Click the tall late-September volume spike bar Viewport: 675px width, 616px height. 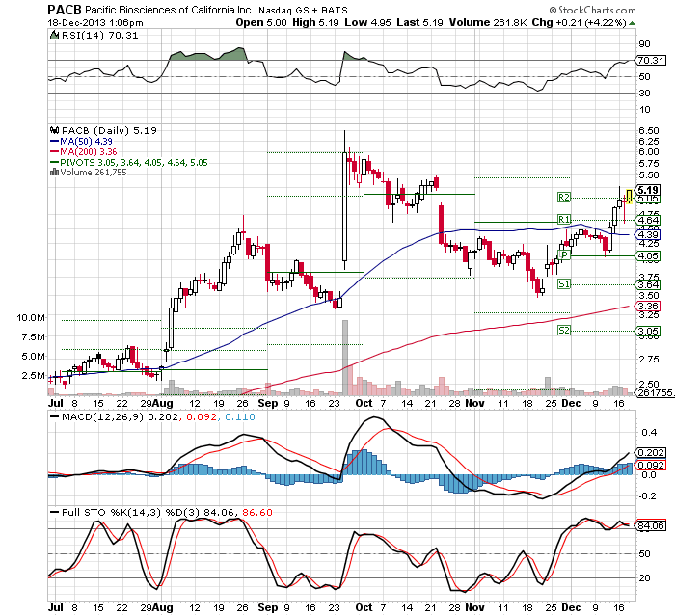[345, 358]
